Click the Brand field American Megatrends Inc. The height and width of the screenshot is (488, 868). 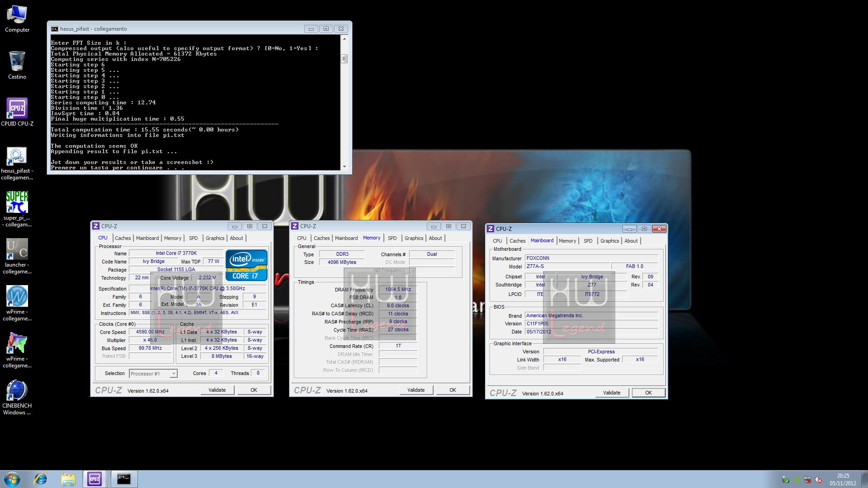[x=592, y=315]
